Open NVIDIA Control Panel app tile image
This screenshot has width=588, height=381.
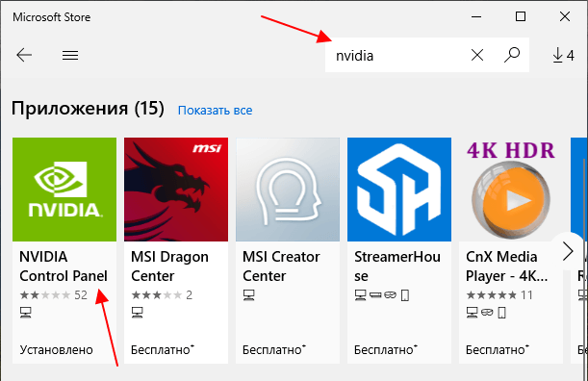(x=64, y=190)
